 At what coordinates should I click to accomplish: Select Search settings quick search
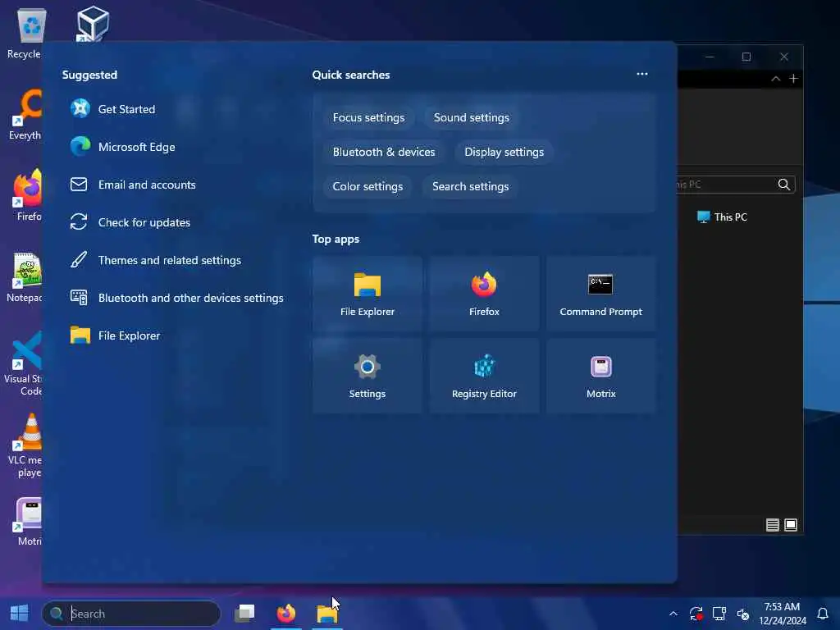click(x=470, y=186)
